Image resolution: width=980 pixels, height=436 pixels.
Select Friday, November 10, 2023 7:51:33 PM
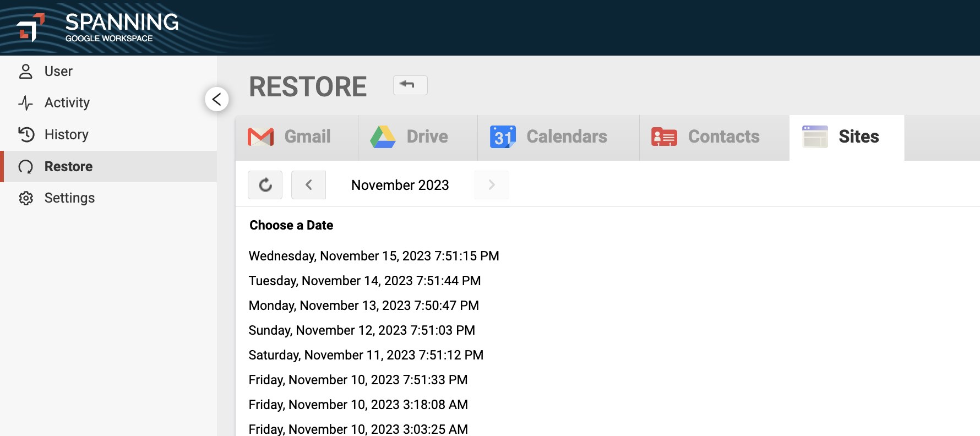pyautogui.click(x=358, y=380)
